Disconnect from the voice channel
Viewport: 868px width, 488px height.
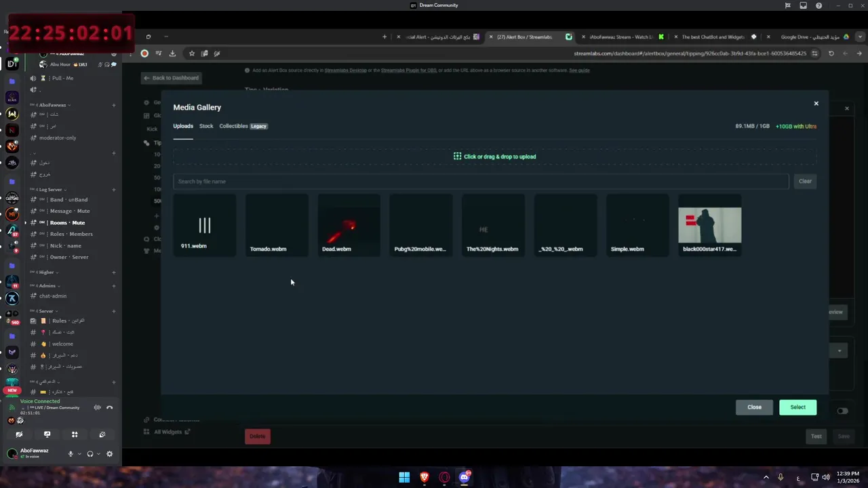point(109,407)
